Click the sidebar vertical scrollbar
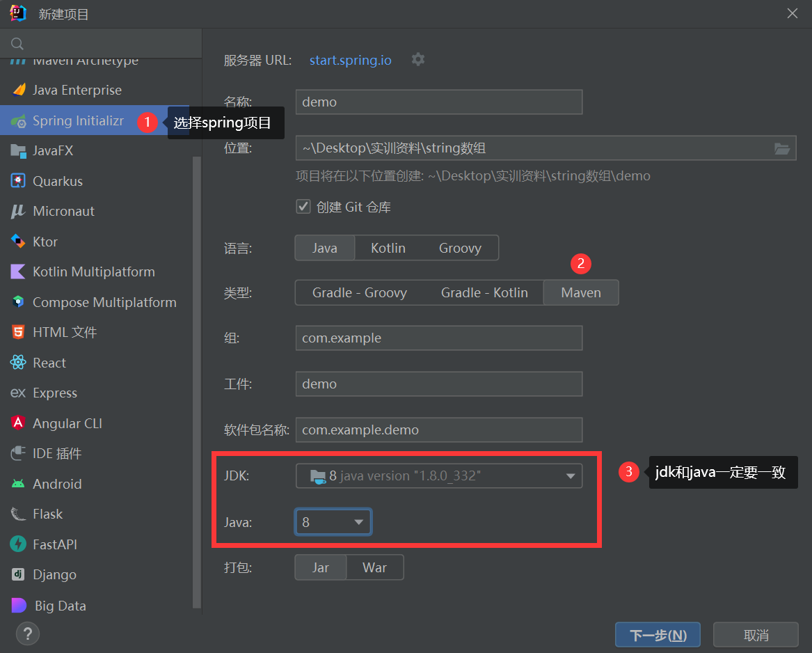812x653 pixels. (196, 382)
